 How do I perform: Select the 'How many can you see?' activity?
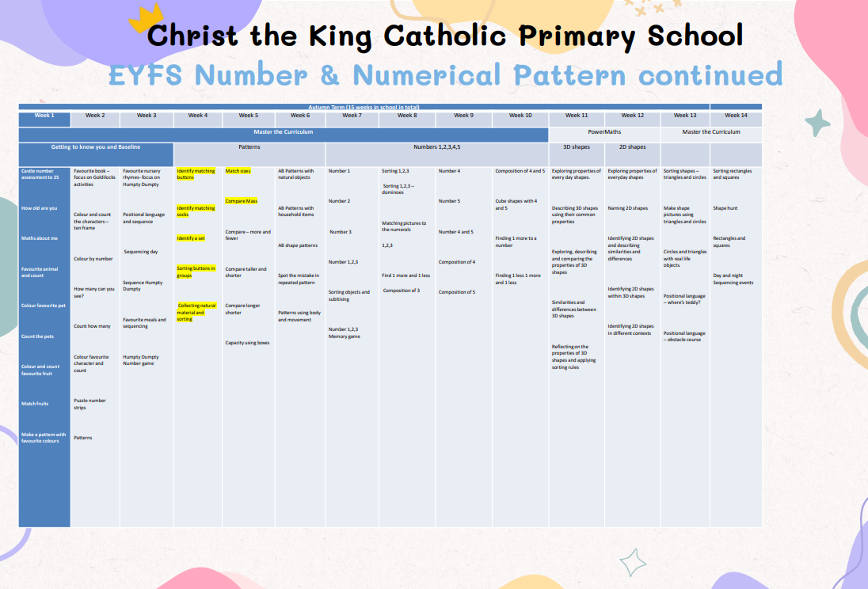click(x=94, y=292)
